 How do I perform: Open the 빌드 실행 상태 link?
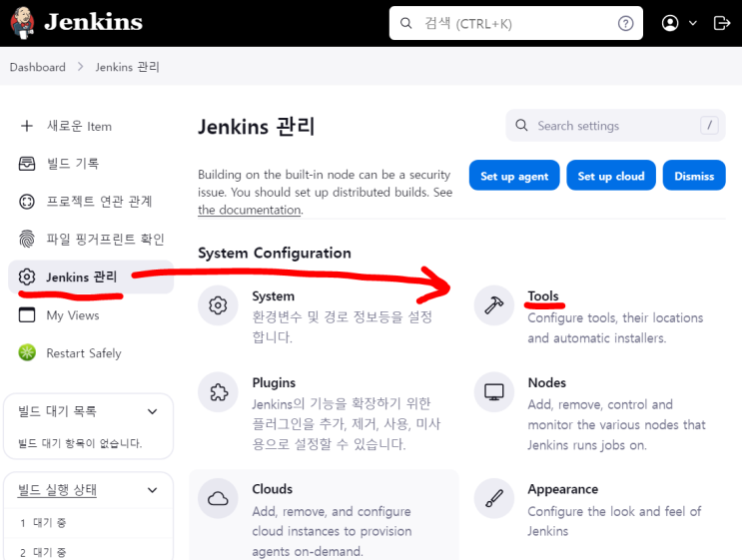[x=57, y=490]
